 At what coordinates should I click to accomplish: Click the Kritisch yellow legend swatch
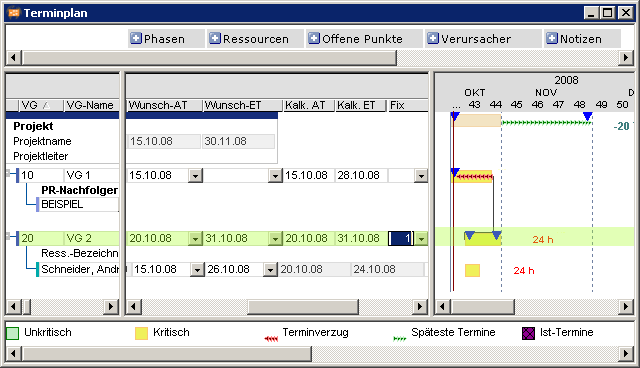point(141,333)
